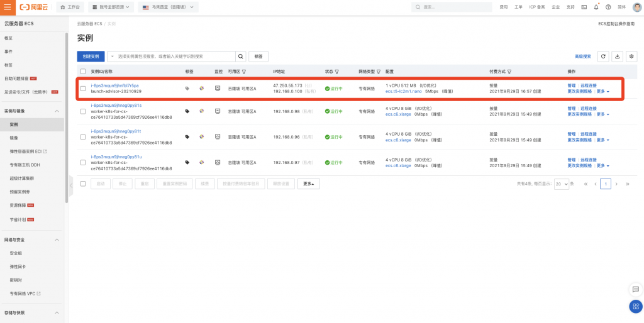Open the user avatar menu
This screenshot has height=323, width=644.
click(636, 7)
